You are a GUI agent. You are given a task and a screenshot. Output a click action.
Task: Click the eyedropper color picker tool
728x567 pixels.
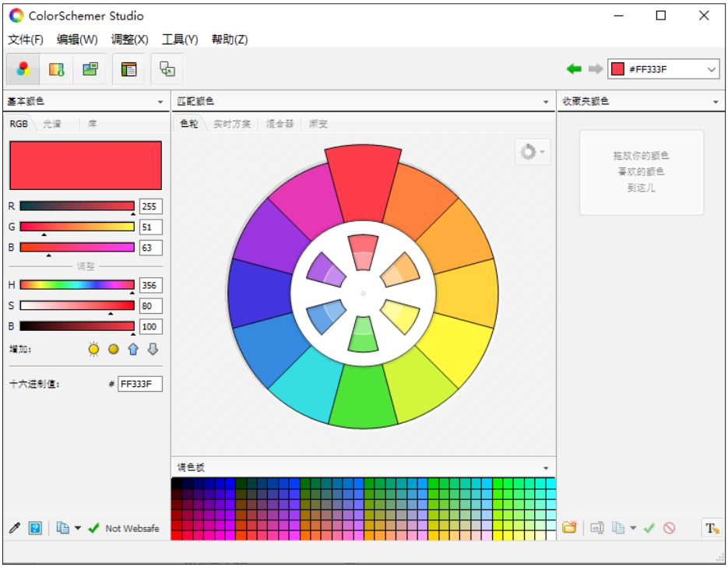14,528
